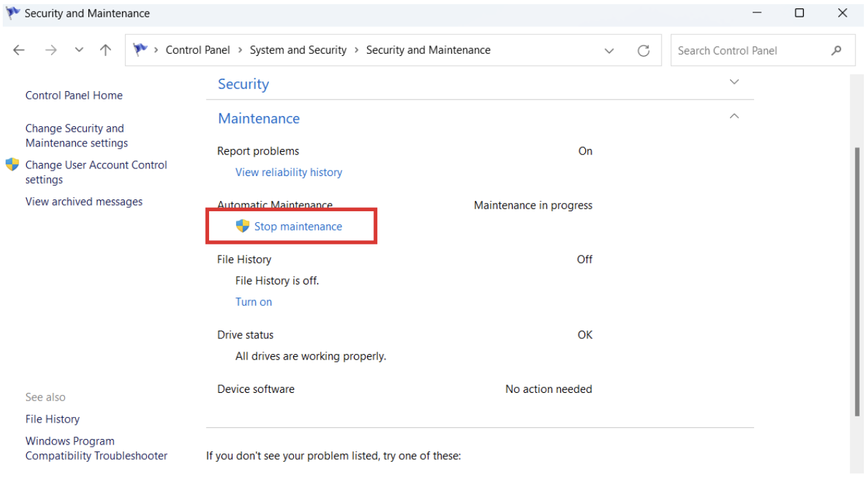This screenshot has height=504, width=868.
Task: Open the address bar dropdown
Action: (x=609, y=50)
